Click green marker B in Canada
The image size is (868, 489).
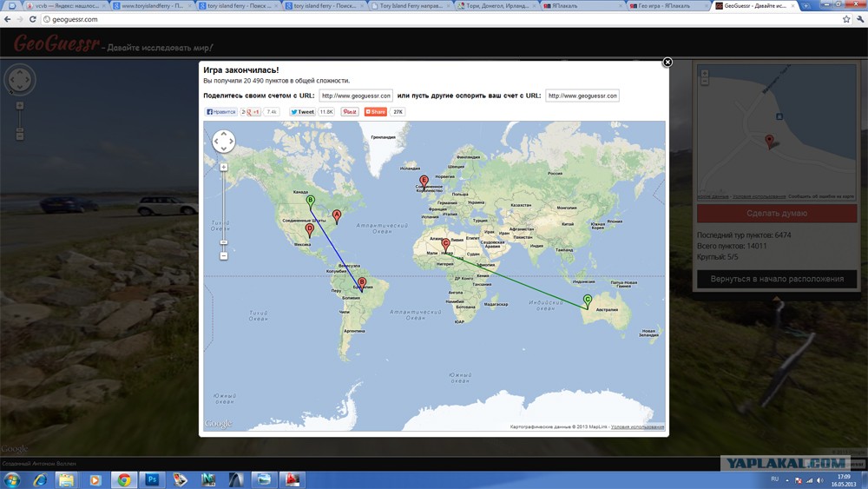(311, 202)
